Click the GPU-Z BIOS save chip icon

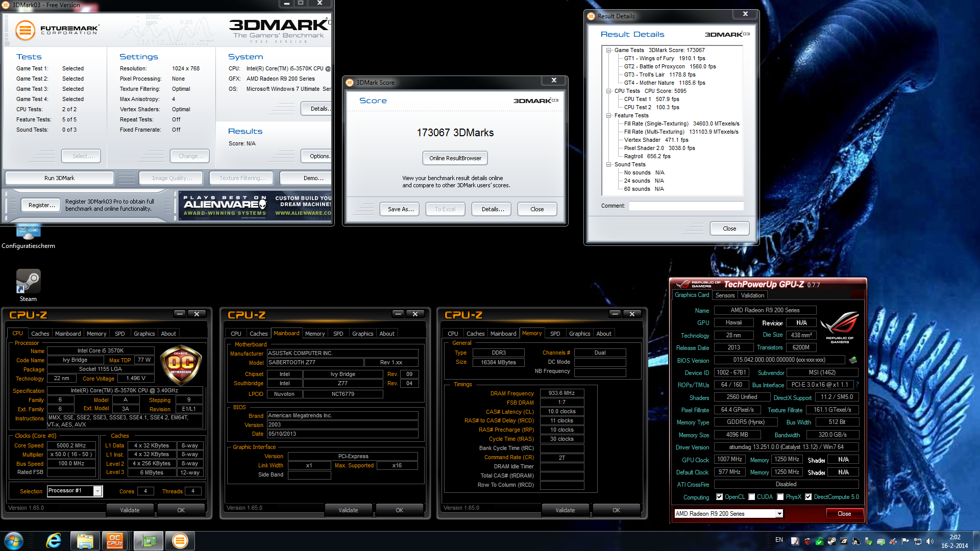[x=852, y=360]
